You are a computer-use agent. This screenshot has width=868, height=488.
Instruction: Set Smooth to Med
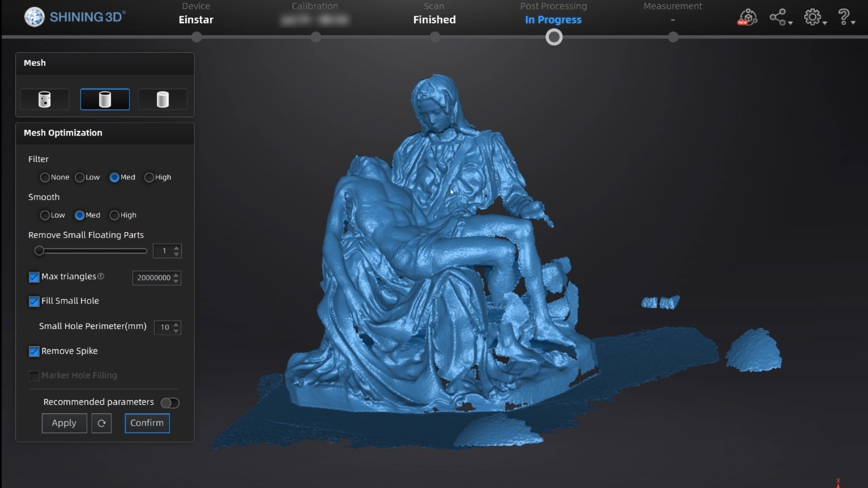(x=80, y=216)
